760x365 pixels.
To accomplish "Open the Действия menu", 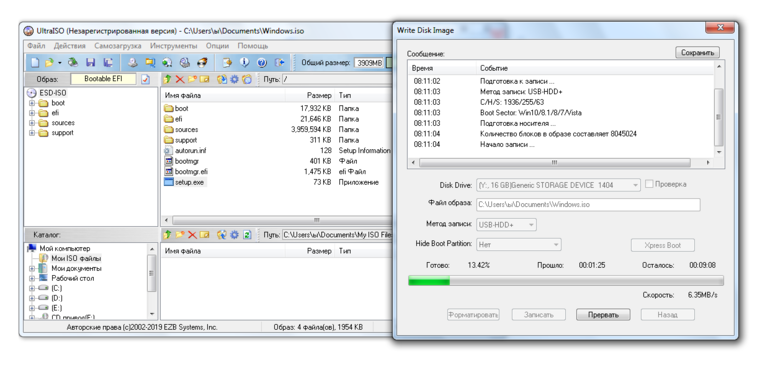I will 70,46.
